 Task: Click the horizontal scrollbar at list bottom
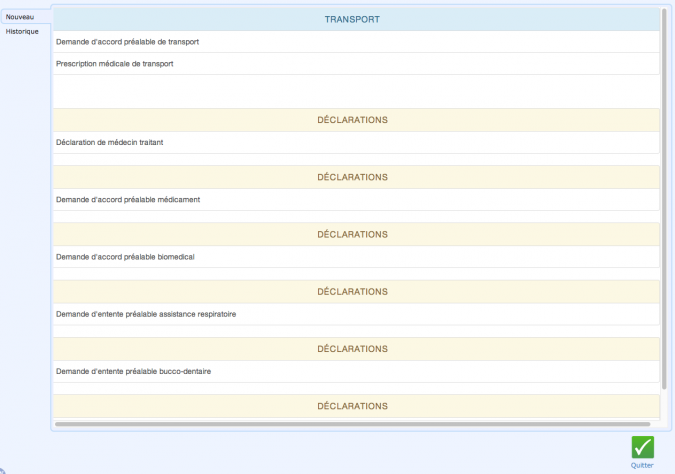tap(352, 424)
